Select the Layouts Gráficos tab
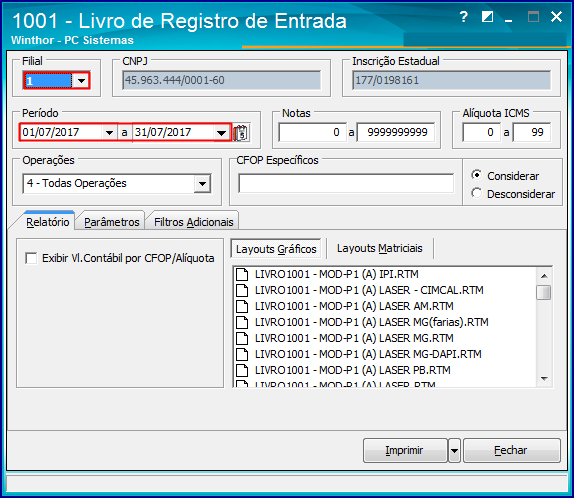The width and height of the screenshot is (574, 498). (x=276, y=249)
